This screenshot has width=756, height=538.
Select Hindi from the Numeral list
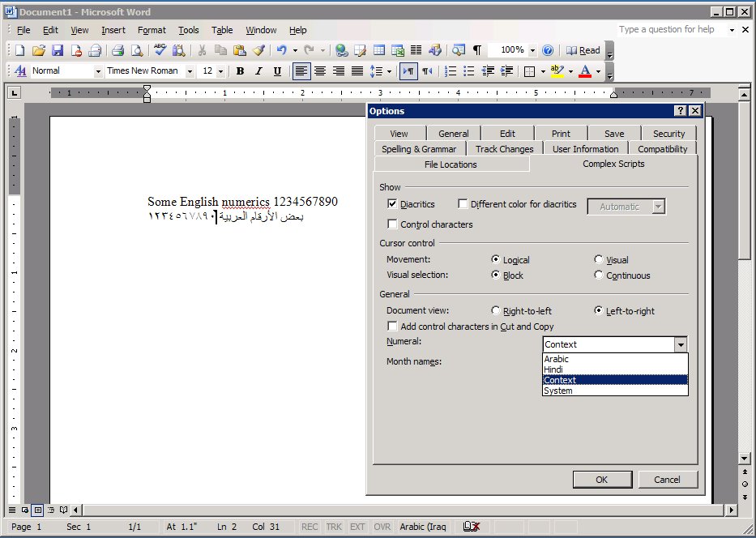click(553, 369)
